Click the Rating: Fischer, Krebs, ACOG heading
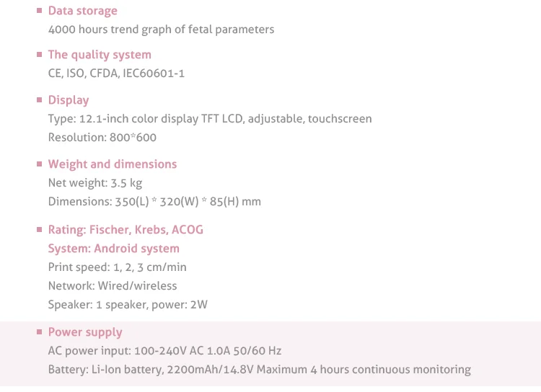 (x=126, y=230)
